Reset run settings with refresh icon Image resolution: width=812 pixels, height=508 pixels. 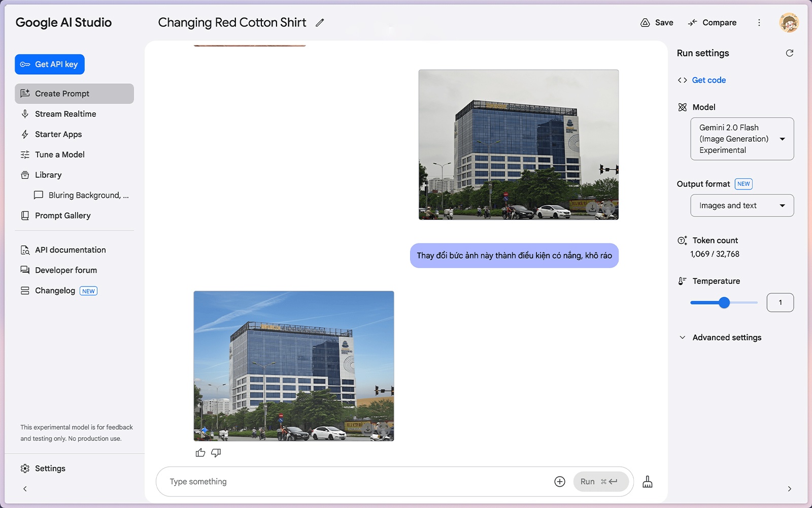(x=789, y=53)
